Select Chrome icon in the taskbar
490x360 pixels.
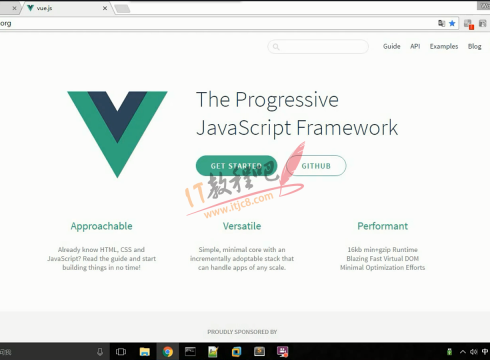pos(168,352)
